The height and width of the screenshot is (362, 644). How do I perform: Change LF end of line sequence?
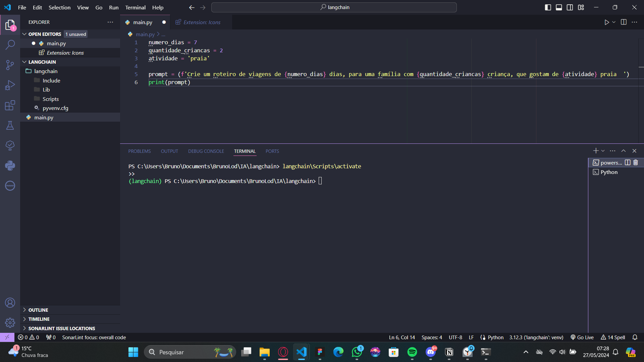(471, 337)
